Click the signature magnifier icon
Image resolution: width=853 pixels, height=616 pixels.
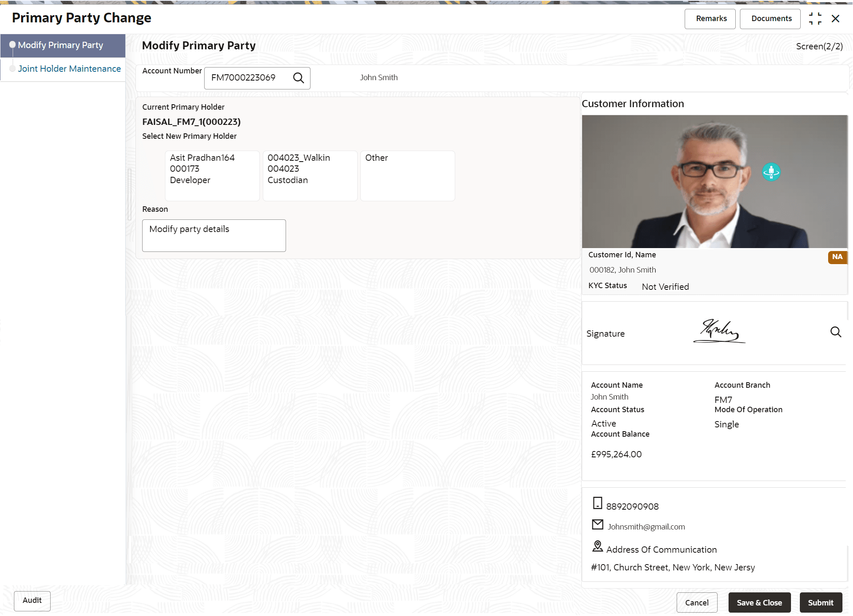835,332
